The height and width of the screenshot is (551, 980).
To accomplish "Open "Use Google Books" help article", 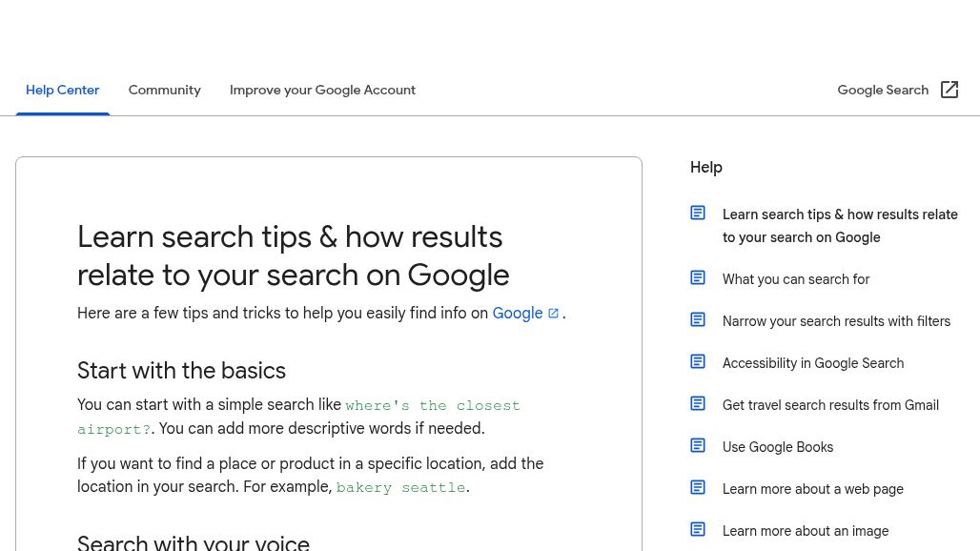I will [x=778, y=447].
